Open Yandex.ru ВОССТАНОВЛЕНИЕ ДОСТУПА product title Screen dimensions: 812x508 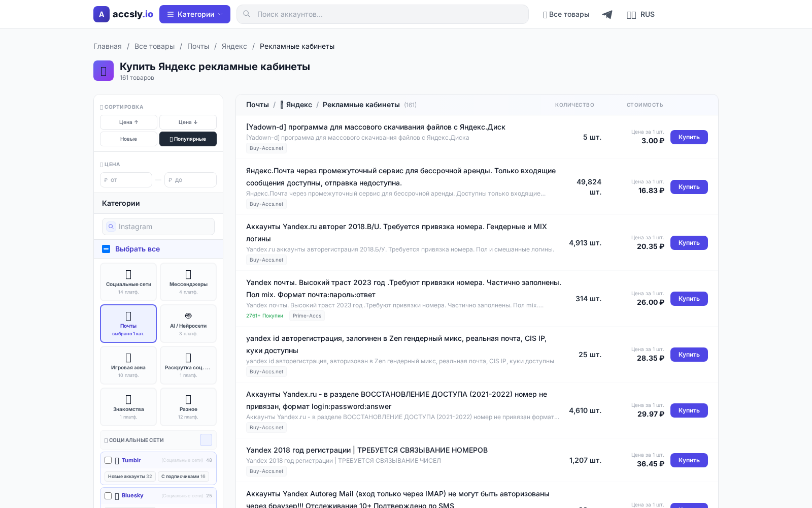point(396,400)
